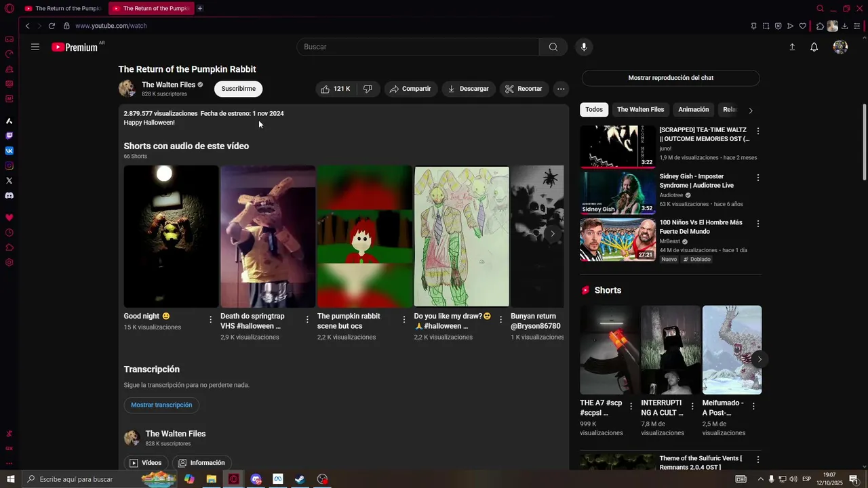Image resolution: width=868 pixels, height=488 pixels.
Task: Open the upload video icon
Action: click(x=792, y=47)
